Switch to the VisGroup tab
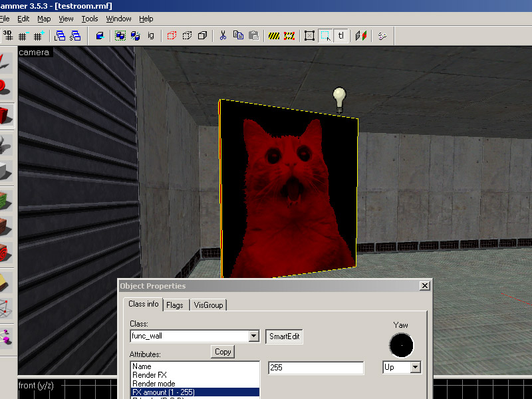 click(208, 305)
